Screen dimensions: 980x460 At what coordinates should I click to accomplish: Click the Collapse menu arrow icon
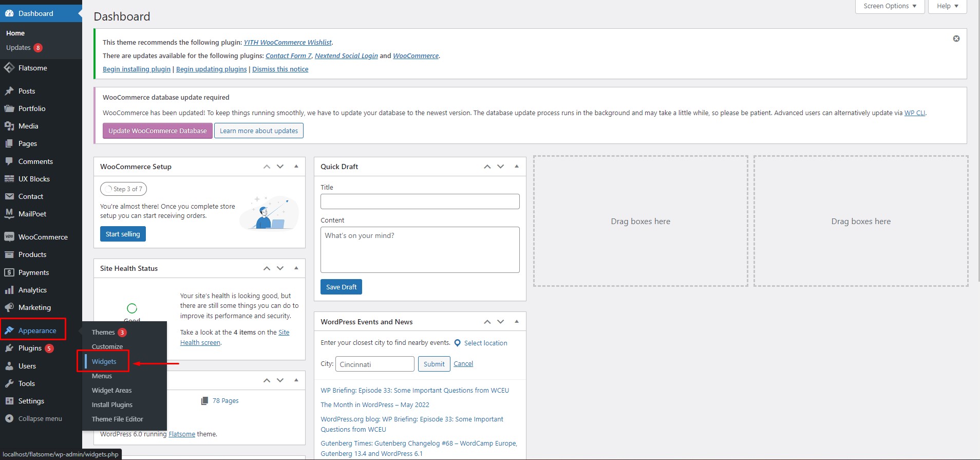(9, 418)
